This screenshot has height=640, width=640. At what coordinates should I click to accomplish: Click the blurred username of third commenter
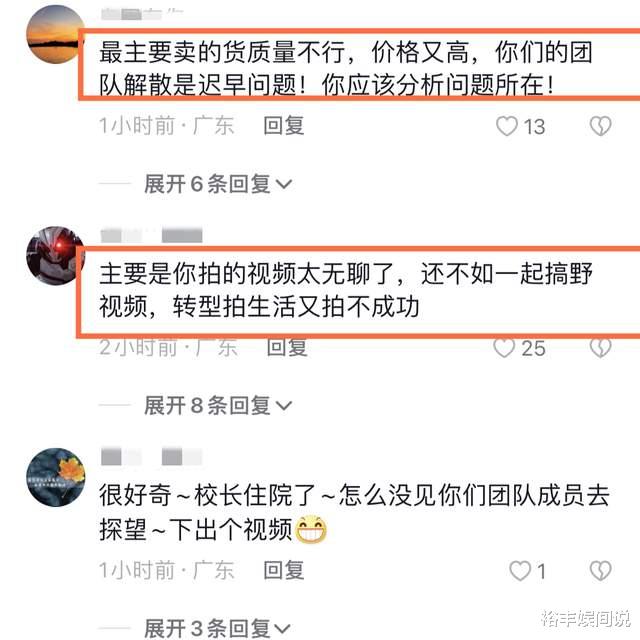tap(151, 457)
